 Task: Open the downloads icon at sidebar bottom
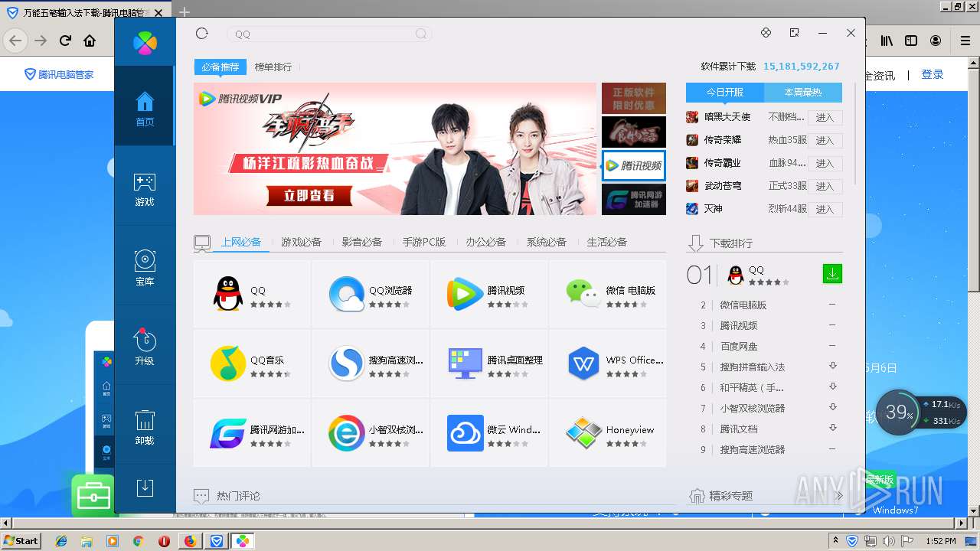click(145, 488)
